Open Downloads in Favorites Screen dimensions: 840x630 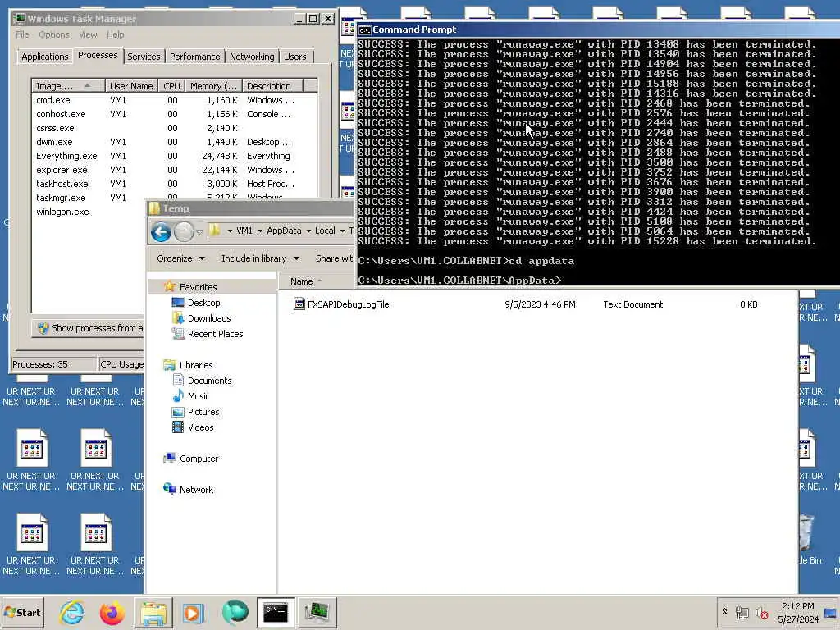click(x=209, y=318)
